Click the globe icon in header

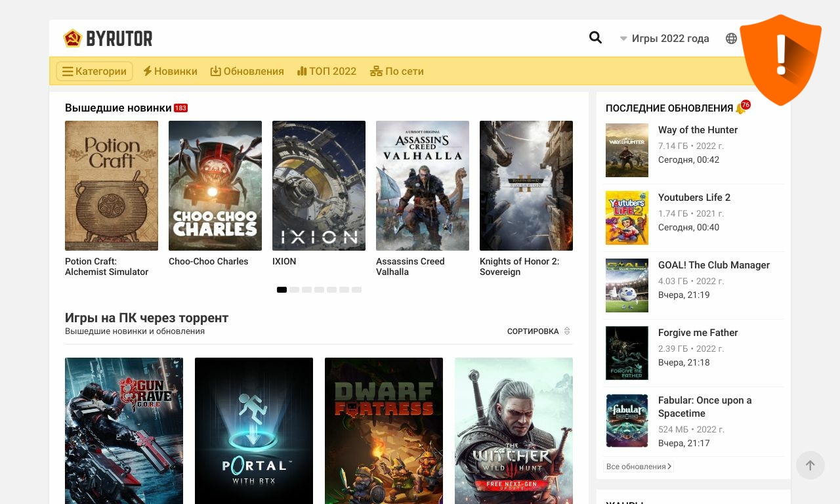pos(731,39)
